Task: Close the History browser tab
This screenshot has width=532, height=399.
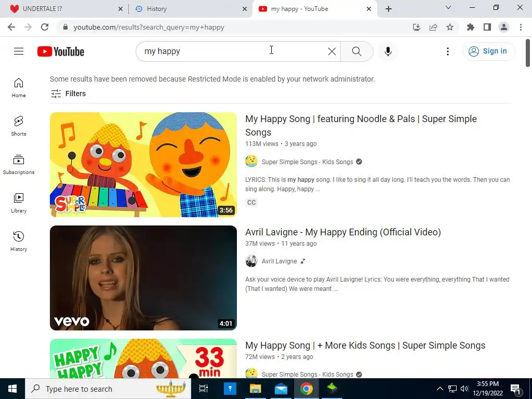Action: (x=245, y=9)
